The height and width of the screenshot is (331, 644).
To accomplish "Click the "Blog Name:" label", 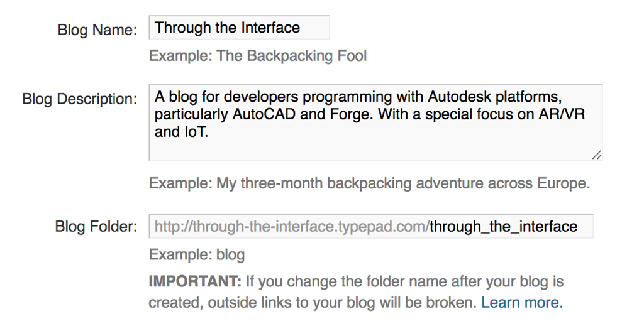I will click(x=97, y=30).
